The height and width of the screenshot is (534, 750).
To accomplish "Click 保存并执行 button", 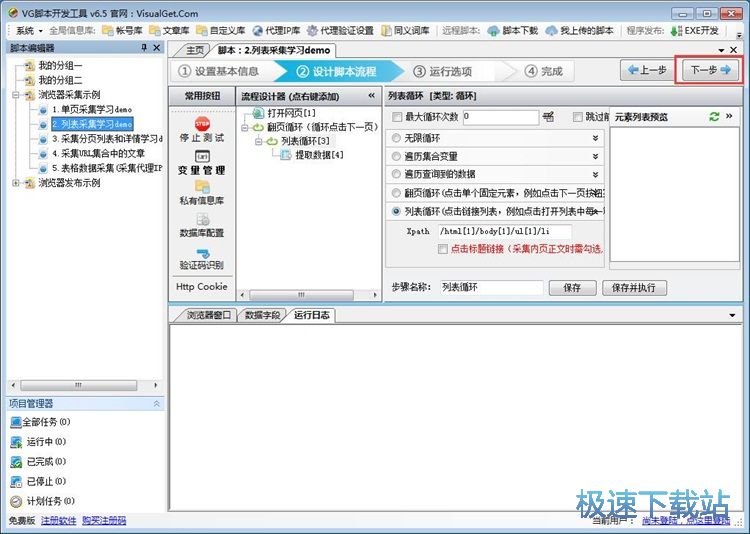I will coord(634,288).
